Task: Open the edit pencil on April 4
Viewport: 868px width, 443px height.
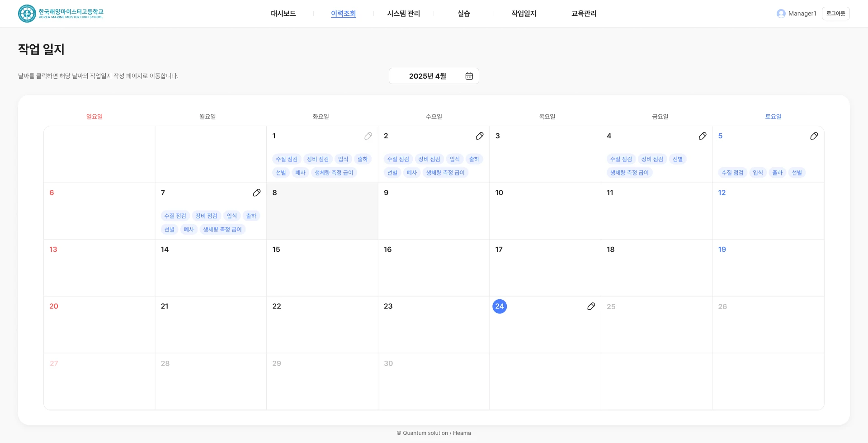Action: click(703, 136)
